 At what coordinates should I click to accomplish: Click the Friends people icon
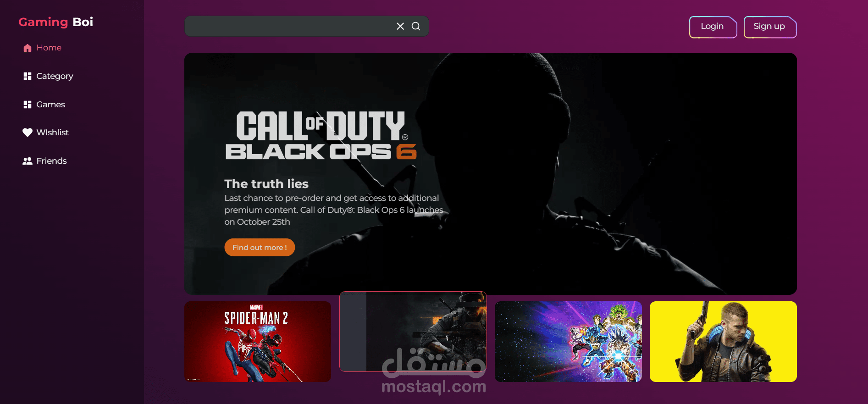pyautogui.click(x=28, y=161)
